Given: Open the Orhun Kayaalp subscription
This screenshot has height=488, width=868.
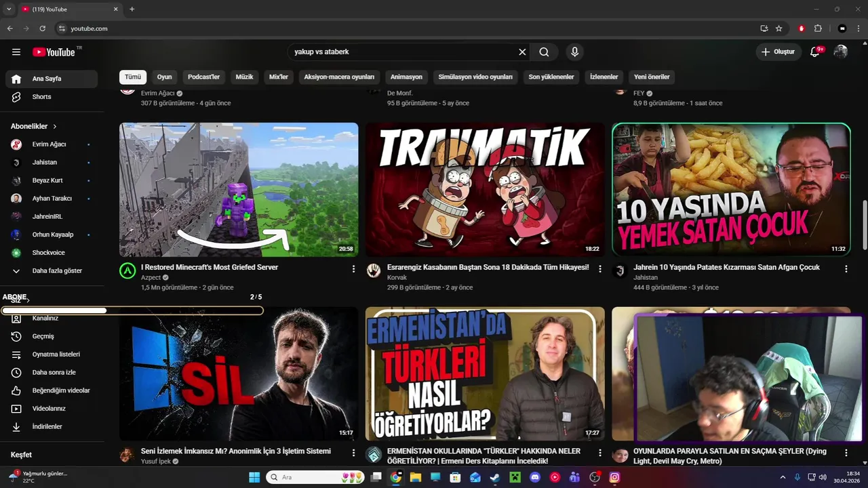Looking at the screenshot, I should coord(52,235).
